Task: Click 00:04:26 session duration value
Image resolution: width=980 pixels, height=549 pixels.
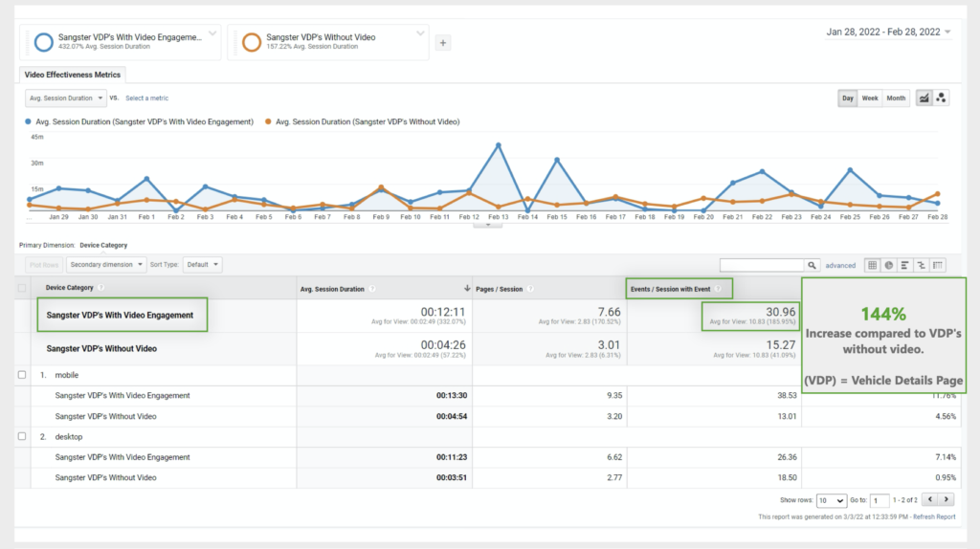Action: coord(443,344)
